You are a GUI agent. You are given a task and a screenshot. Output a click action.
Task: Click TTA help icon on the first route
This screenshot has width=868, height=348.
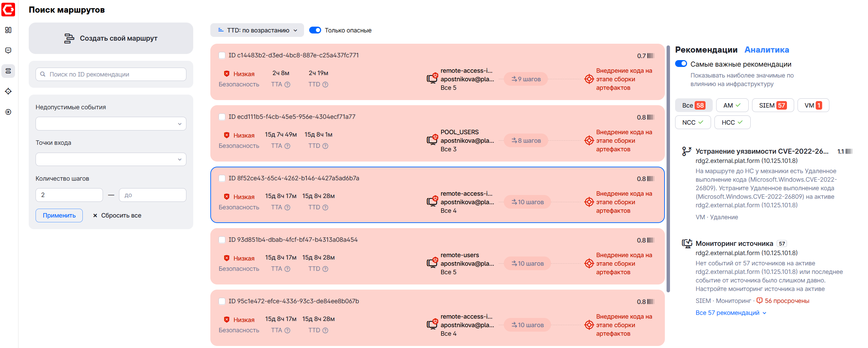click(288, 84)
